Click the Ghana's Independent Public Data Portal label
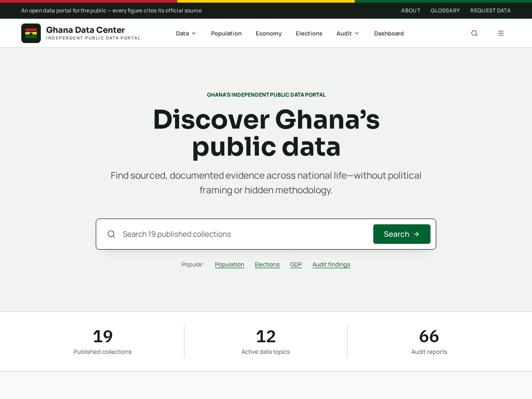The width and height of the screenshot is (532, 399). [x=266, y=95]
